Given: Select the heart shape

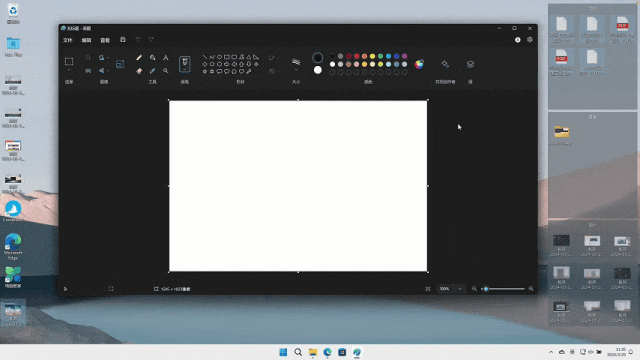Looking at the screenshot, I should tap(241, 71).
